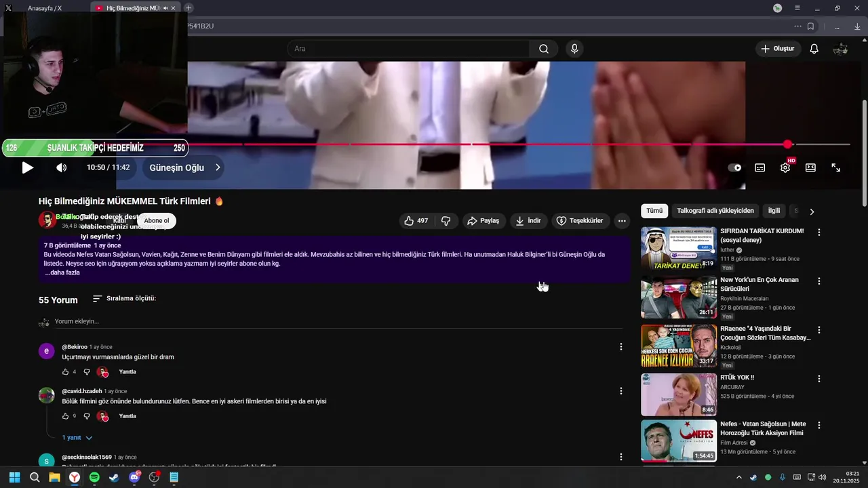Click Abone ol subscribe button

(157, 221)
